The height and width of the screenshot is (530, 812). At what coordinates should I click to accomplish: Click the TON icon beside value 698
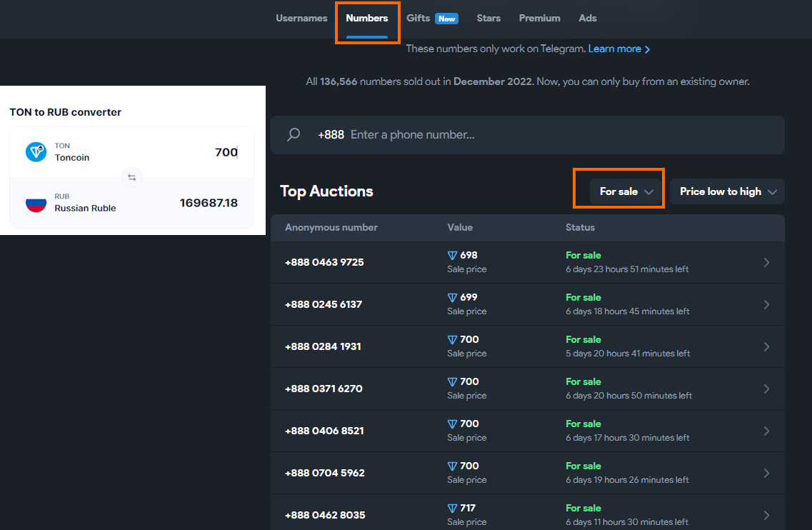pos(452,256)
